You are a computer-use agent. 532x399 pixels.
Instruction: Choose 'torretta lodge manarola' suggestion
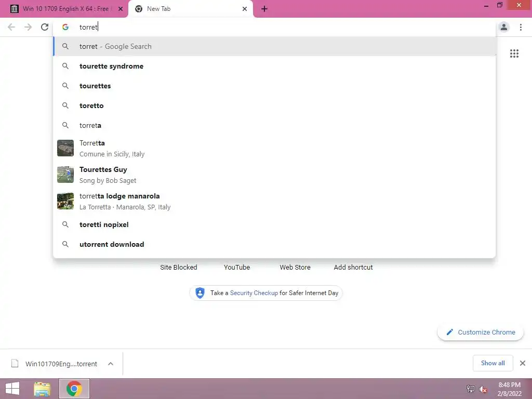[274, 201]
